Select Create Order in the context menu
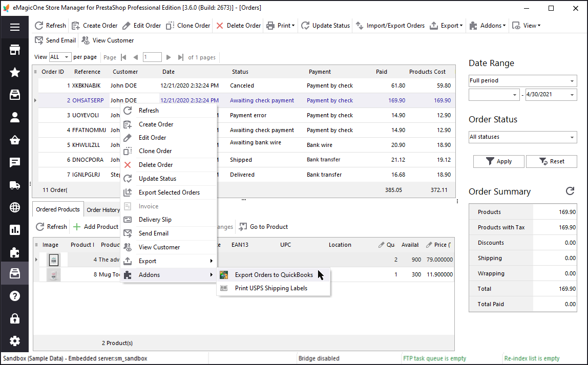The height and width of the screenshot is (365, 588). (169, 124)
